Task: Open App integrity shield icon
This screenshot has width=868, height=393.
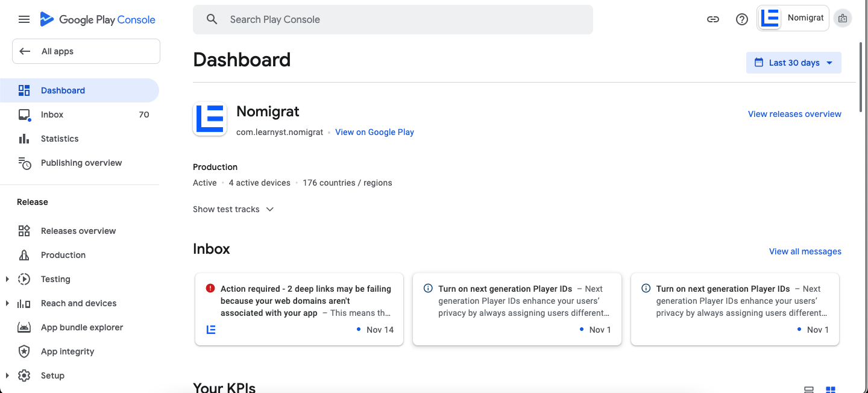Action: [x=24, y=351]
